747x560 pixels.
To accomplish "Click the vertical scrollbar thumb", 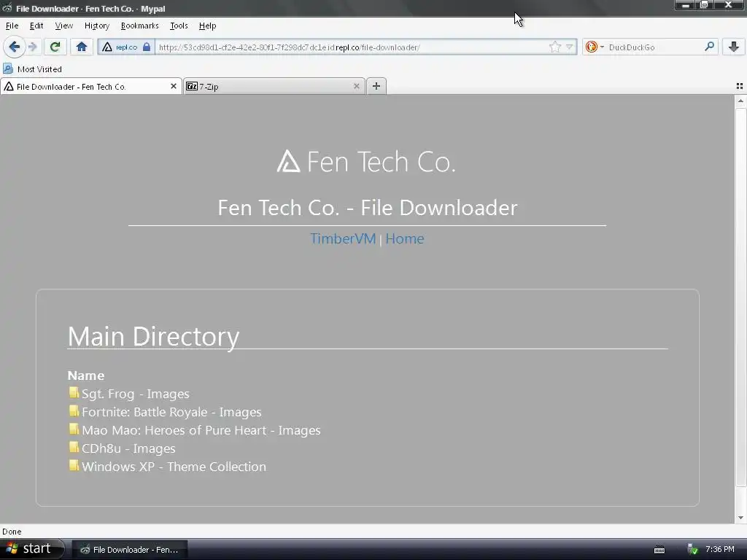I will 740,297.
